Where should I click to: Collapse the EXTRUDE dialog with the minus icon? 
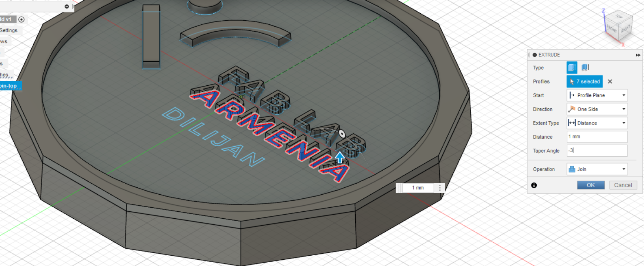pos(534,55)
